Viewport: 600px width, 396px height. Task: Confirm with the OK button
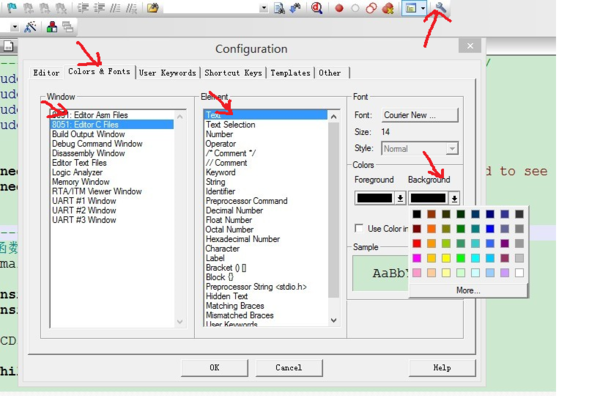[214, 368]
